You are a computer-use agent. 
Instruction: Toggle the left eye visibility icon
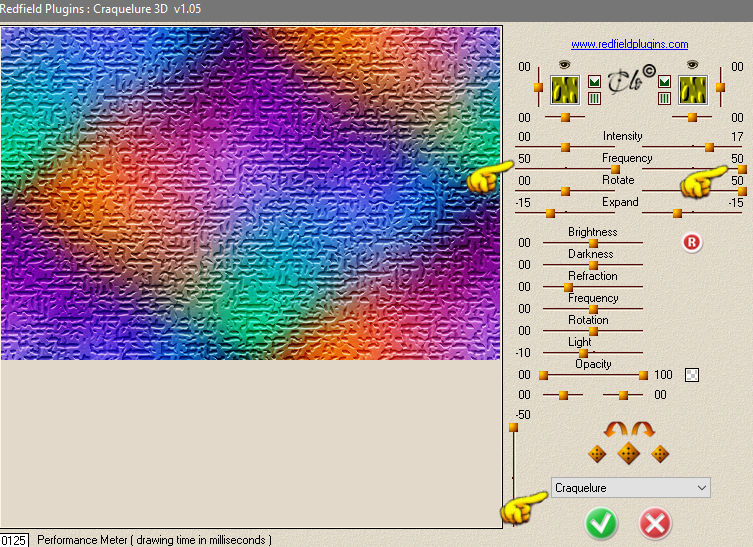(564, 64)
